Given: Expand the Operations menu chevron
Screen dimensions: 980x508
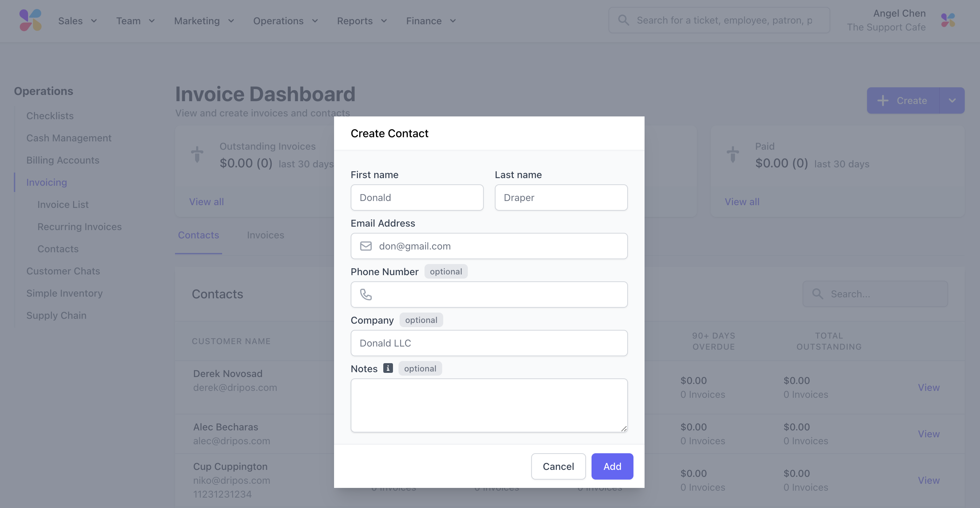Looking at the screenshot, I should 315,21.
